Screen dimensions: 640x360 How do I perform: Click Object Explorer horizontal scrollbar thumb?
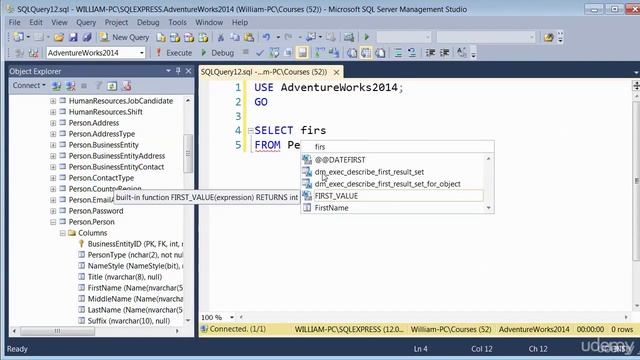58,331
